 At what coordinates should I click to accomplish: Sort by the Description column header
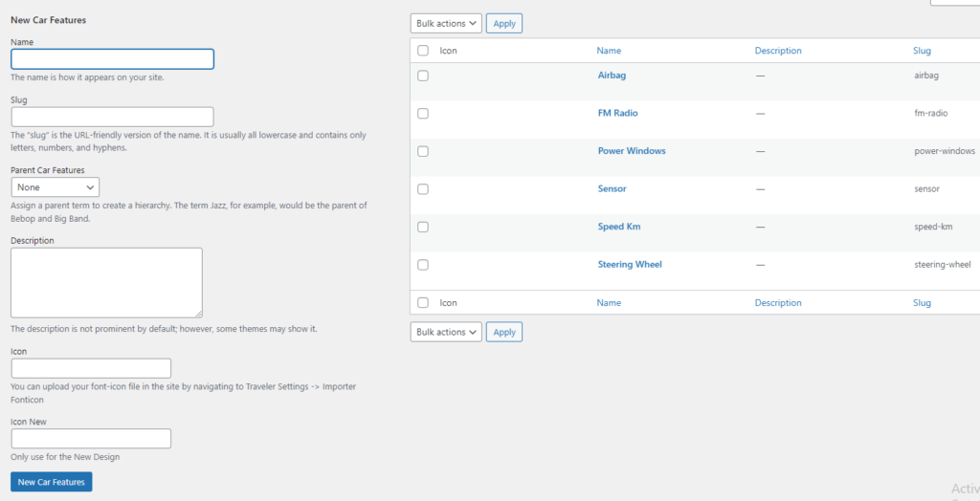point(778,51)
